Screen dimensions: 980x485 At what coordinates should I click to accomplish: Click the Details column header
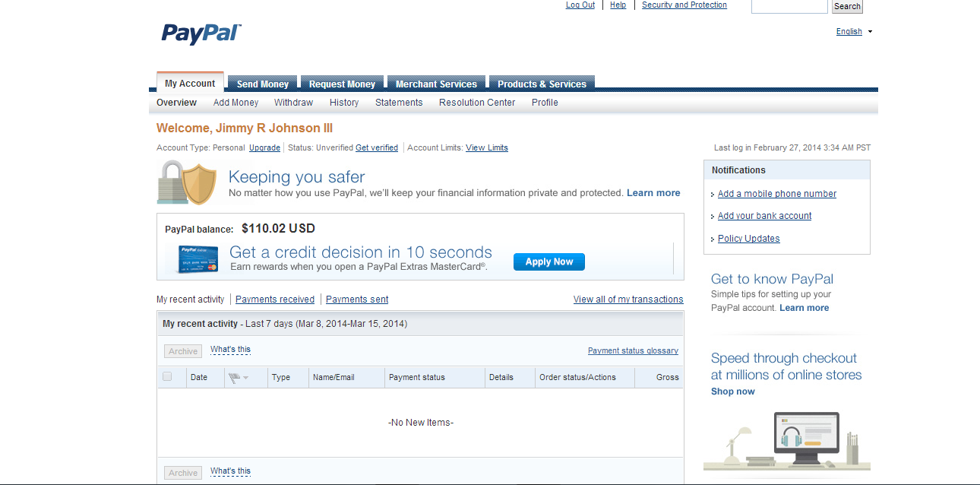tap(501, 377)
